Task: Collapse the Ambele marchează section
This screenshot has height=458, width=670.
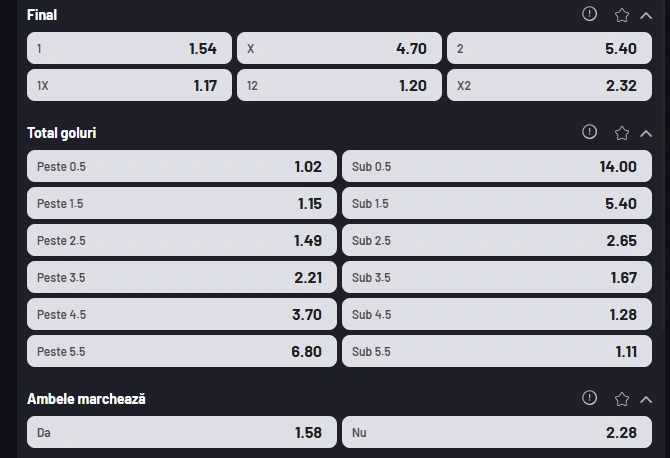Action: point(646,399)
